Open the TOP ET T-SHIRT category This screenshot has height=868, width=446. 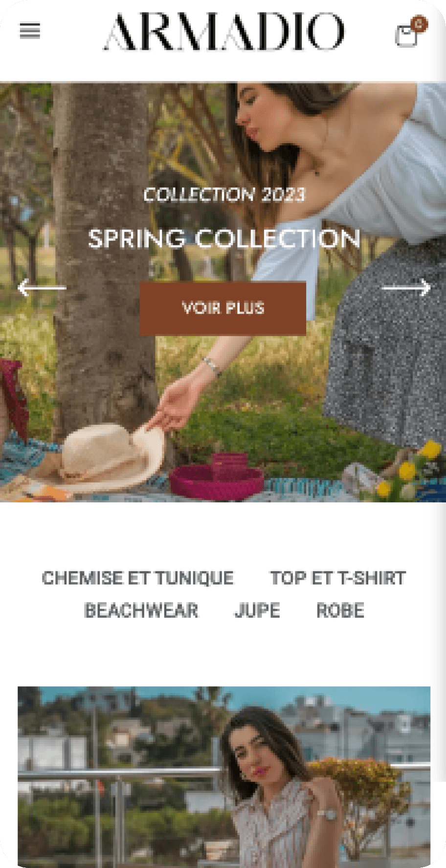(338, 578)
